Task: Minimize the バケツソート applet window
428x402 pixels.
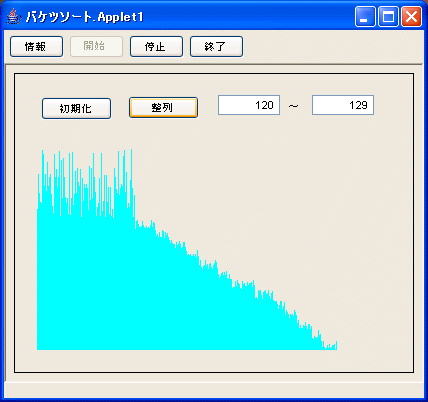Action: (x=365, y=16)
